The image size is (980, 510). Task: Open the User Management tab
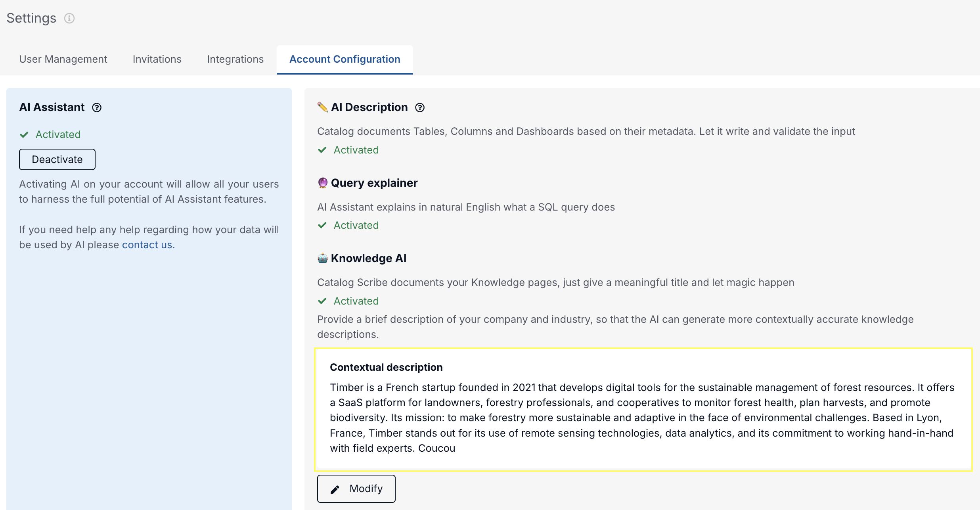[63, 59]
